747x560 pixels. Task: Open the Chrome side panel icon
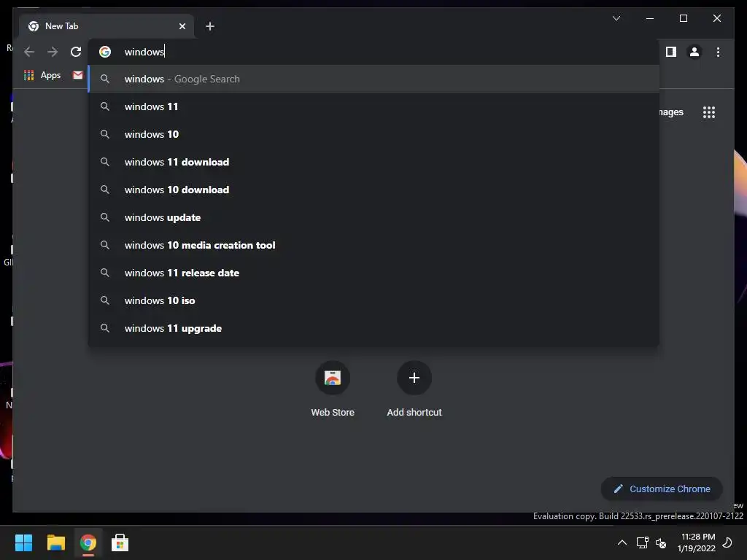(x=671, y=52)
